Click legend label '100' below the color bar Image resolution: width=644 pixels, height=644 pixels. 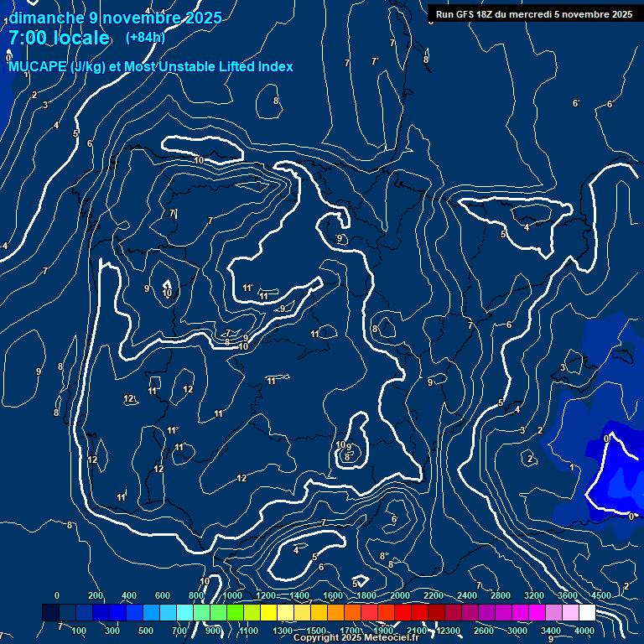click(x=79, y=631)
